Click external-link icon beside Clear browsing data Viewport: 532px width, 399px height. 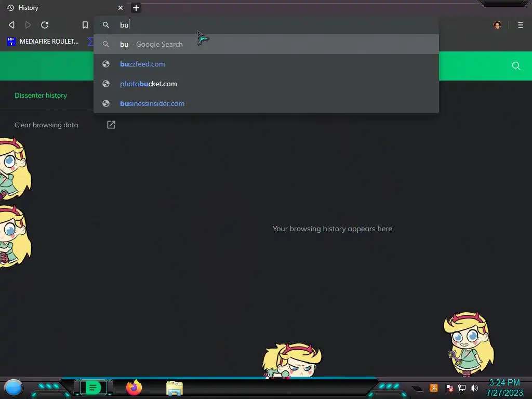[x=111, y=125]
